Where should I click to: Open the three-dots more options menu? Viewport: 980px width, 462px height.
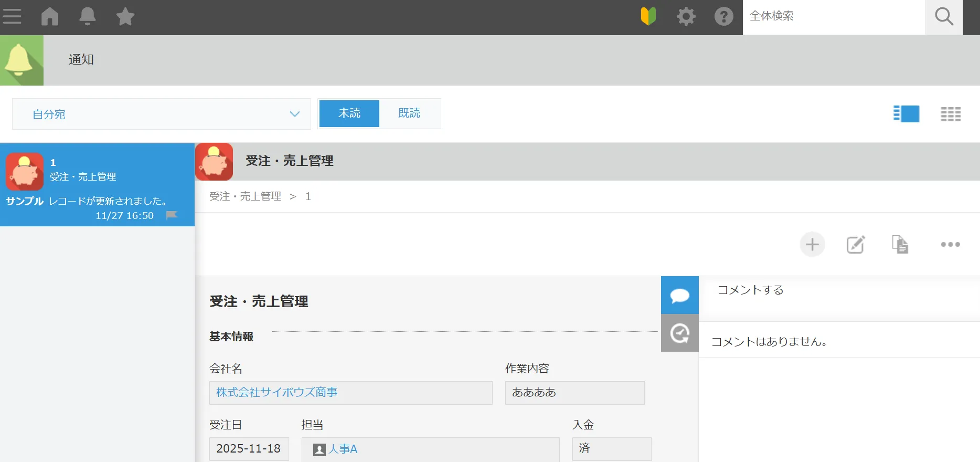pos(950,245)
